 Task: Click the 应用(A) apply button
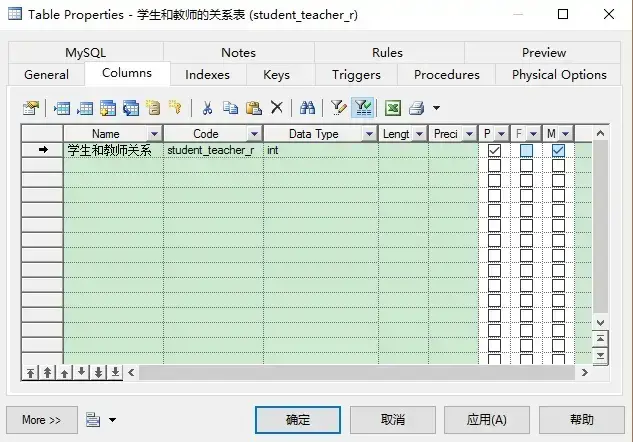tap(487, 420)
